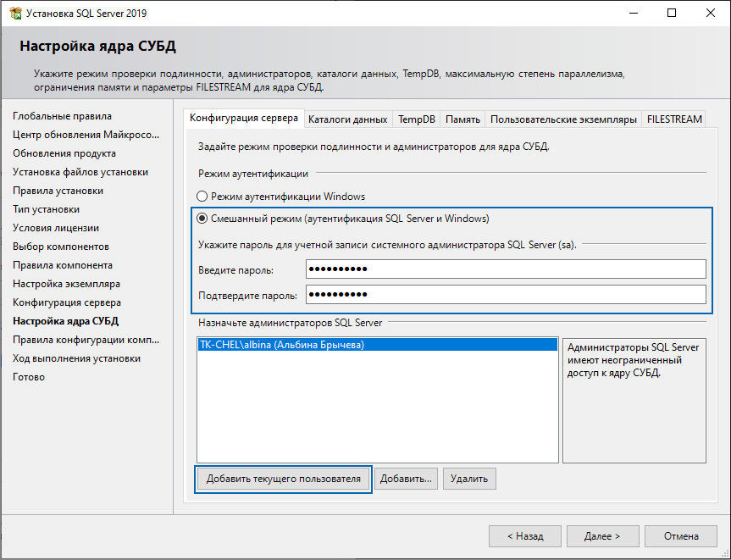The width and height of the screenshot is (731, 560).
Task: Click the Ход выполнения установки step
Action: coord(77,358)
